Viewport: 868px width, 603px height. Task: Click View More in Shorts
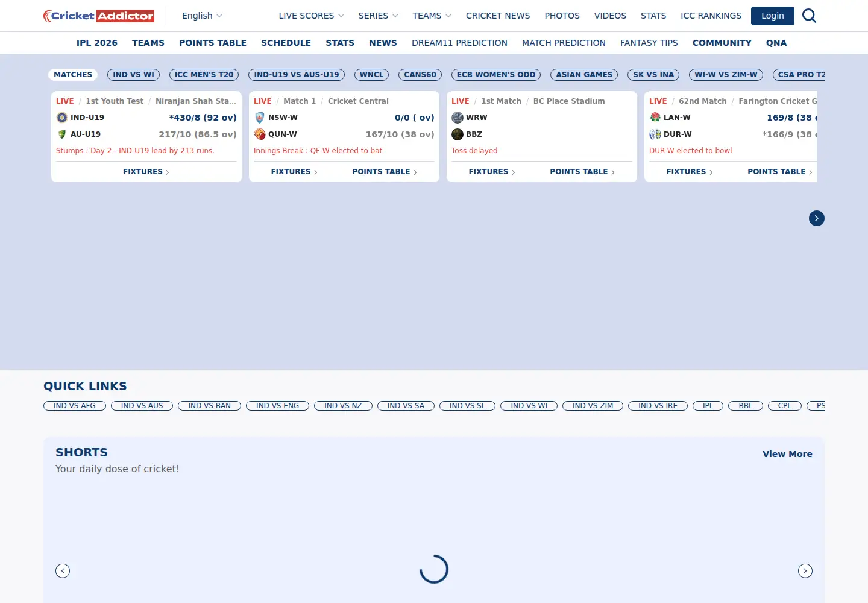787,454
